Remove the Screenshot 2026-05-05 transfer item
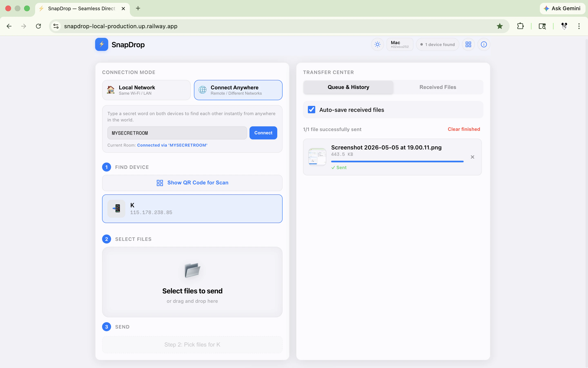The image size is (588, 368). coord(472,157)
